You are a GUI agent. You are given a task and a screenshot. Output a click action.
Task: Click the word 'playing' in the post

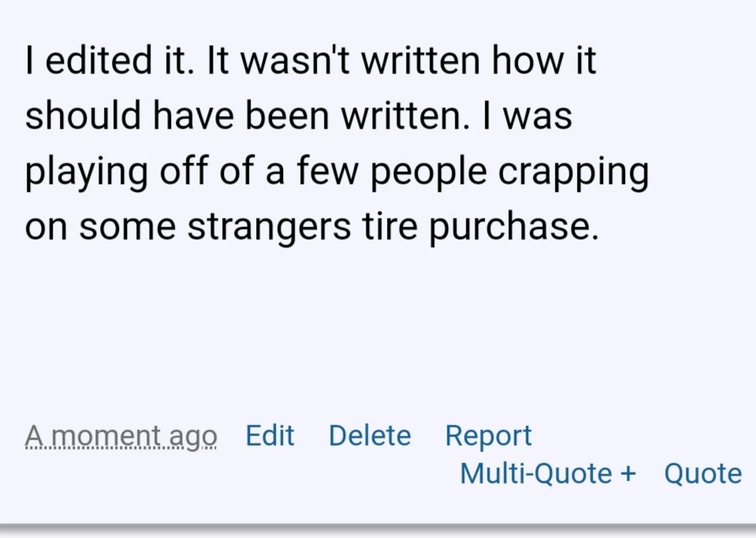[86, 172]
